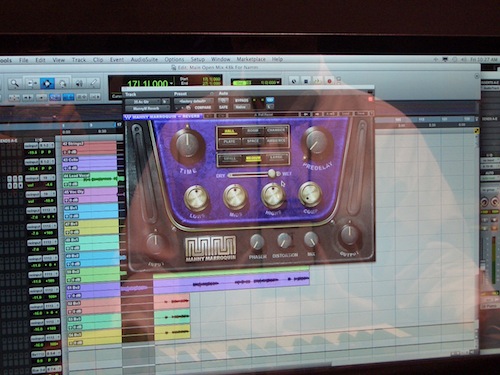Click the record button in the transport
This screenshot has height=375, width=500.
[329, 81]
